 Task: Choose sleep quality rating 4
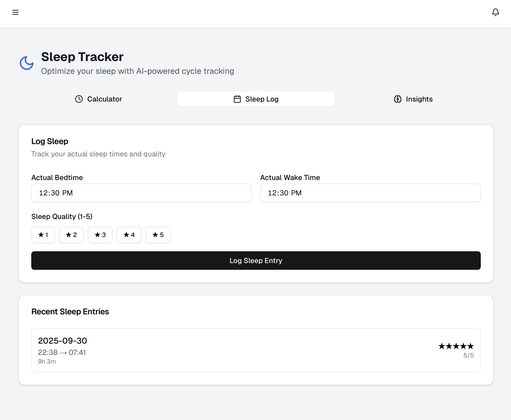(129, 235)
